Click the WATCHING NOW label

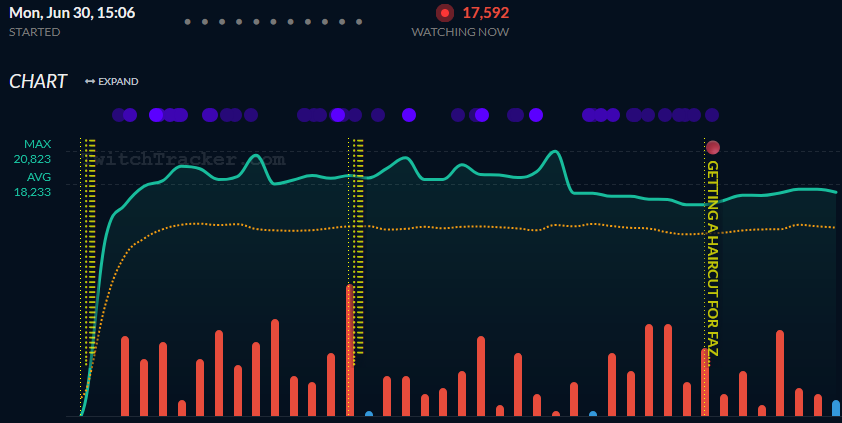[460, 32]
